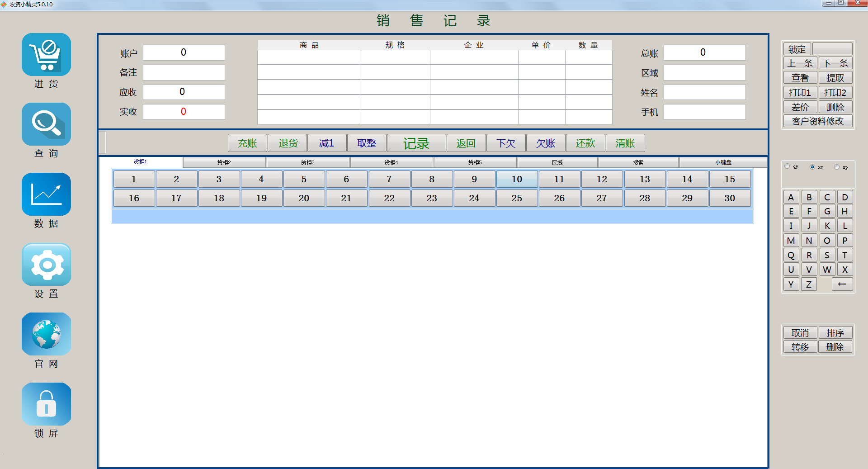Image resolution: width=868 pixels, height=469 pixels.
Task: Click the 锁定 lock button
Action: (797, 49)
